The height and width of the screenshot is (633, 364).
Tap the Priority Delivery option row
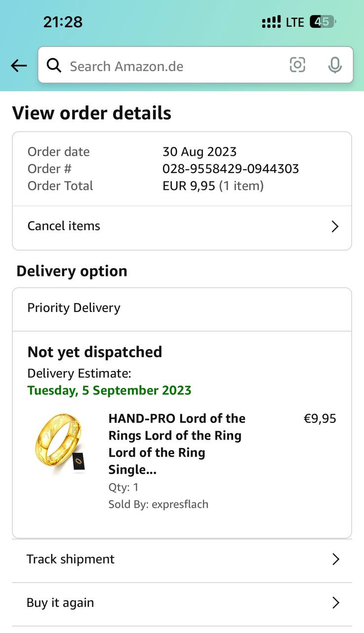pyautogui.click(x=182, y=308)
